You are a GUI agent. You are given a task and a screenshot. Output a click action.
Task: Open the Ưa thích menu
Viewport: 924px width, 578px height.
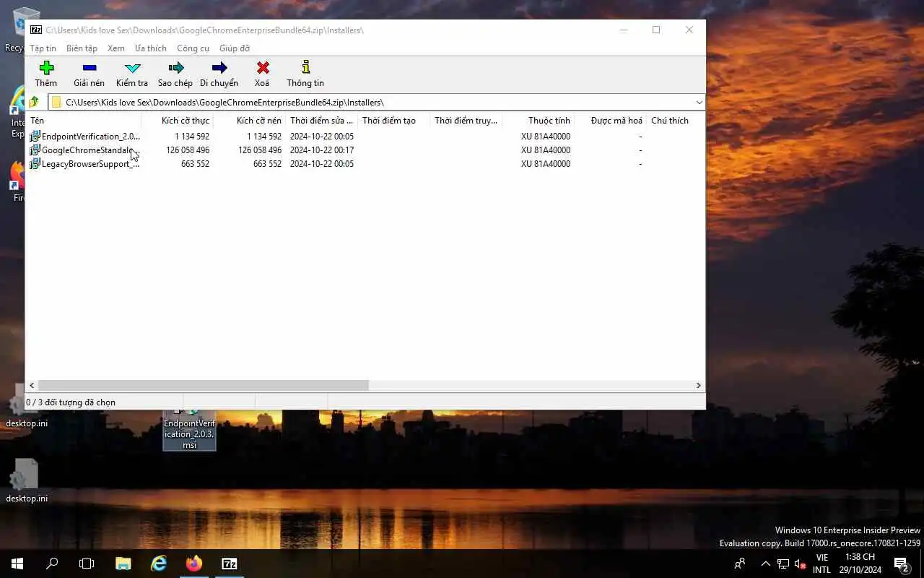150,48
